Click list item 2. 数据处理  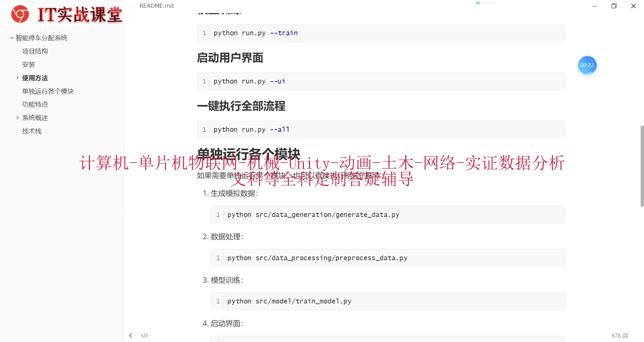coord(223,237)
